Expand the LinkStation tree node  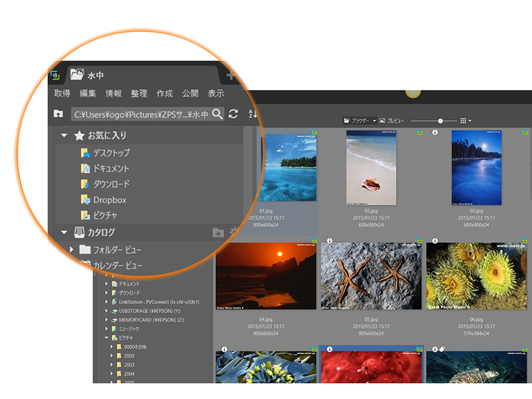[106, 302]
